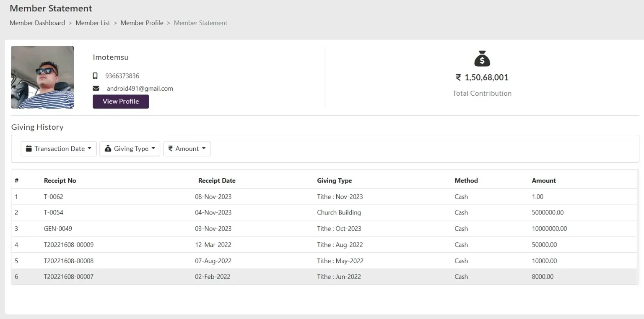Click the Receipt Date column header
Image resolution: width=644 pixels, height=319 pixels.
(x=217, y=180)
